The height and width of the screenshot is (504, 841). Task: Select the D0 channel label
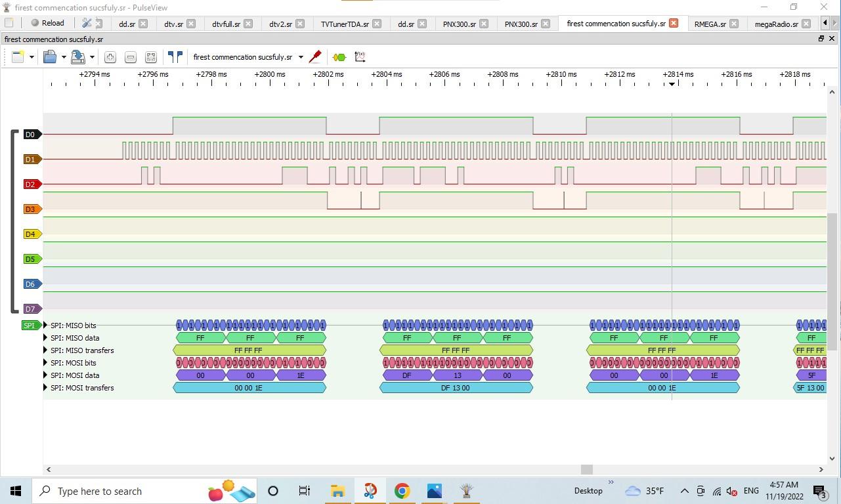(x=32, y=135)
